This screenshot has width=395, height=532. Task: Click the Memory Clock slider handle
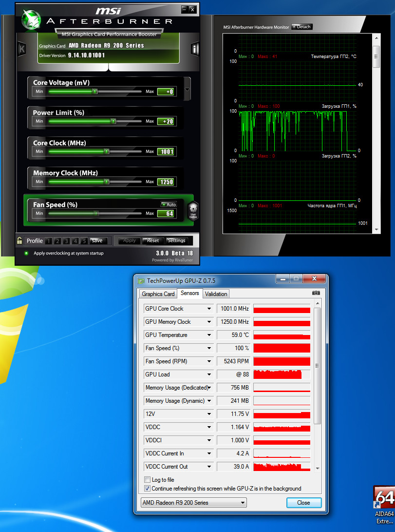click(x=107, y=181)
